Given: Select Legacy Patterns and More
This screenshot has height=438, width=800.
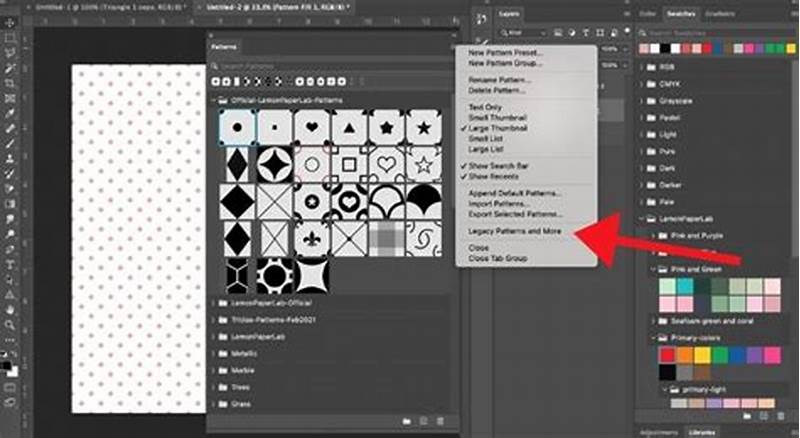Looking at the screenshot, I should [515, 231].
